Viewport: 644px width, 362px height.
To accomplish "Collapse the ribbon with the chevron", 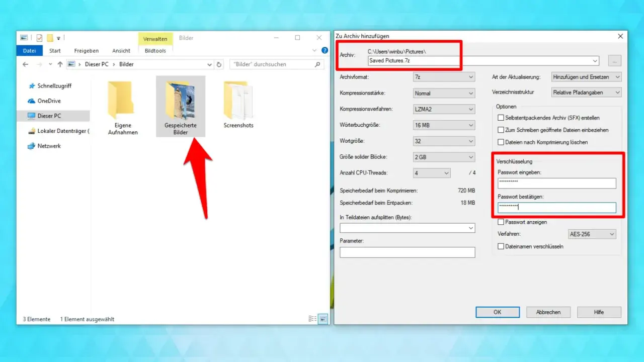I will pos(315,51).
